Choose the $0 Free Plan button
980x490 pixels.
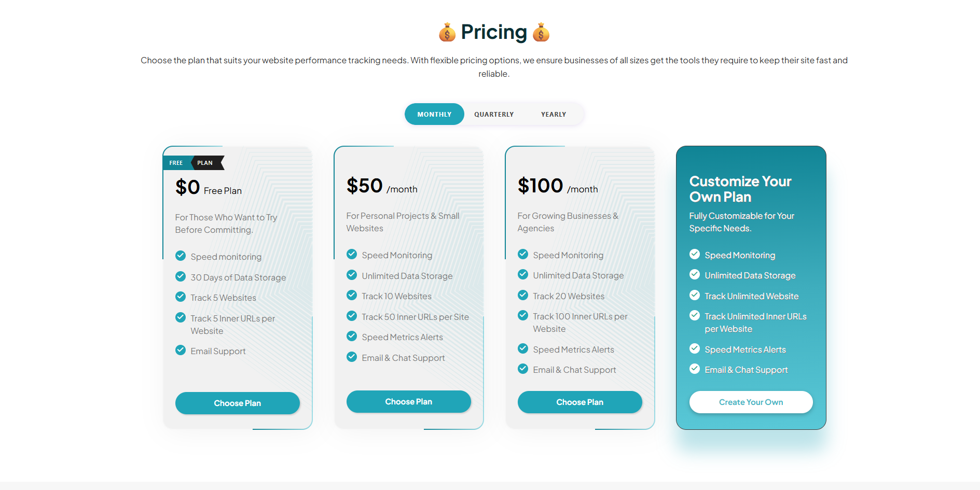(x=238, y=403)
